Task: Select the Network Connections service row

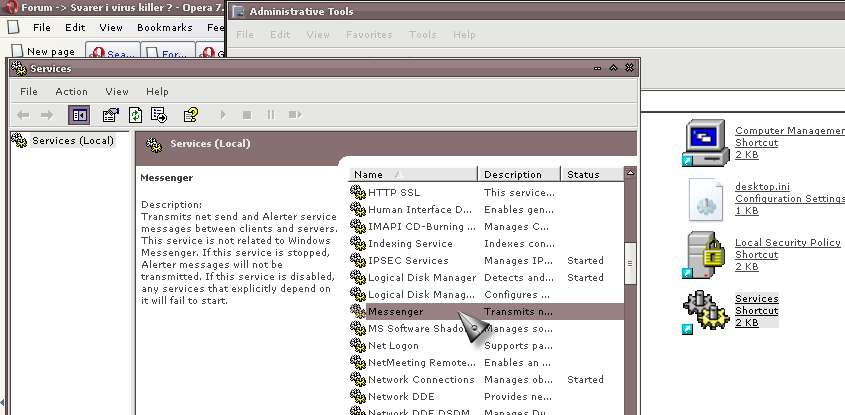Action: (x=487, y=379)
